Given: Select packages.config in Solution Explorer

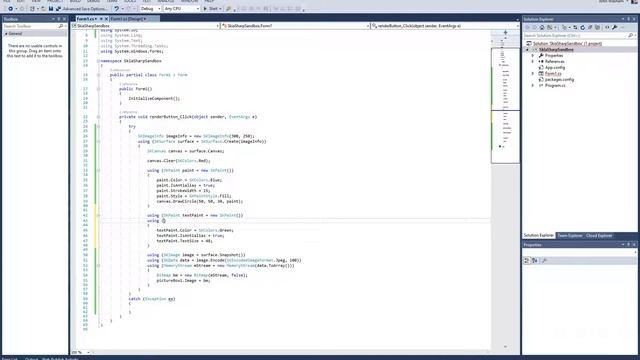Looking at the screenshot, I should pos(559,80).
